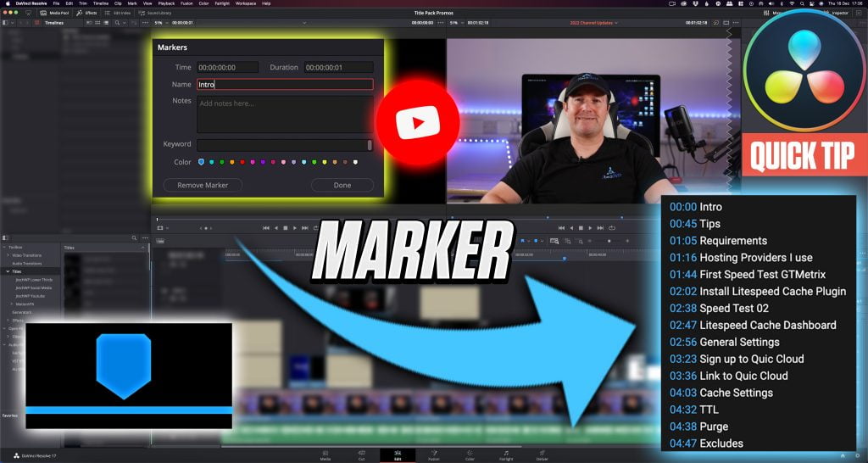Open the Fairlight menu

[223, 3]
